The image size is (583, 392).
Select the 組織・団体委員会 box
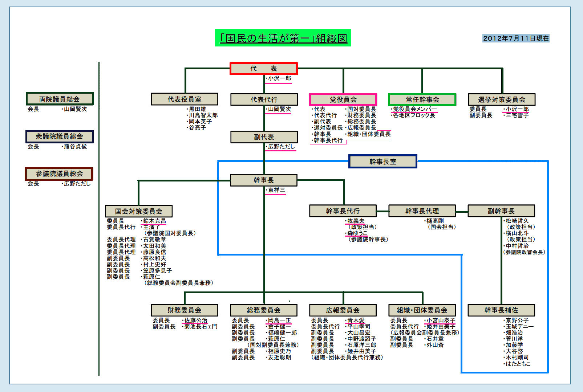(422, 310)
